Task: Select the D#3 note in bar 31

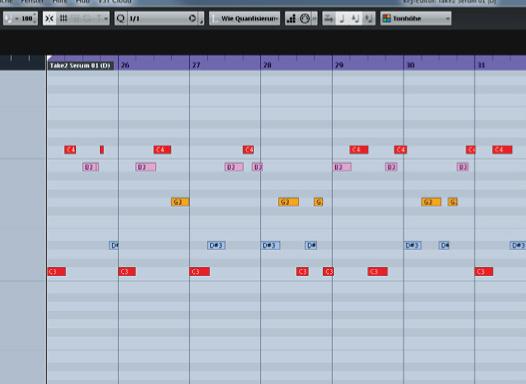Action: 518,245
